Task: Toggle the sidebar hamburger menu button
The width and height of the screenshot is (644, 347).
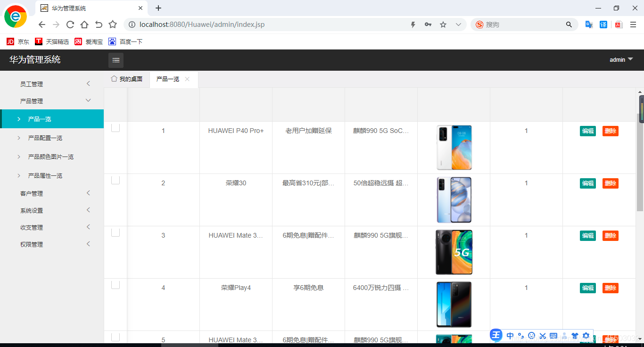Action: pyautogui.click(x=116, y=60)
